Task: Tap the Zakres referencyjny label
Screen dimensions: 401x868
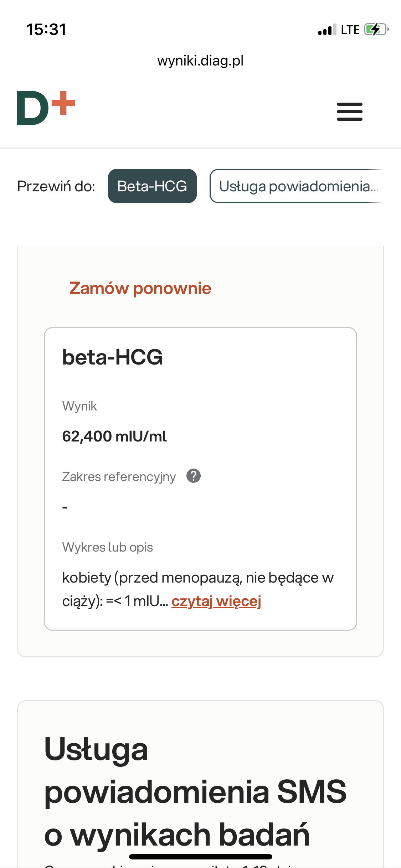Action: (119, 476)
